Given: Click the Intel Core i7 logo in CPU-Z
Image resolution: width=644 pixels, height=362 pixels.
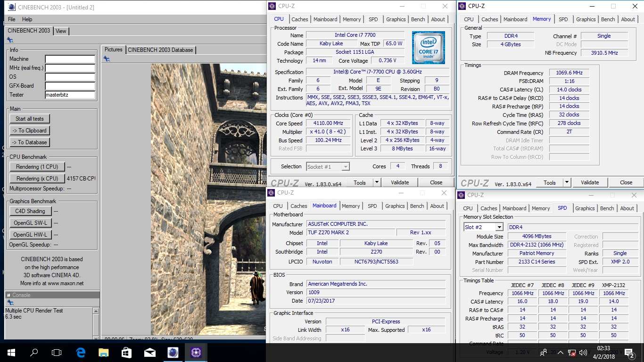Looking at the screenshot, I should (x=428, y=48).
